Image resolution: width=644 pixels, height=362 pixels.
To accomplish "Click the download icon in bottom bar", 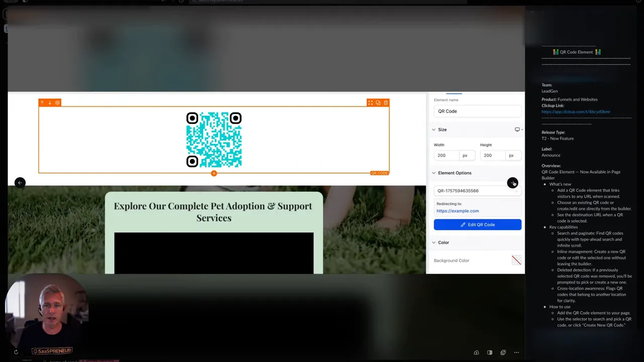I will click(476, 352).
